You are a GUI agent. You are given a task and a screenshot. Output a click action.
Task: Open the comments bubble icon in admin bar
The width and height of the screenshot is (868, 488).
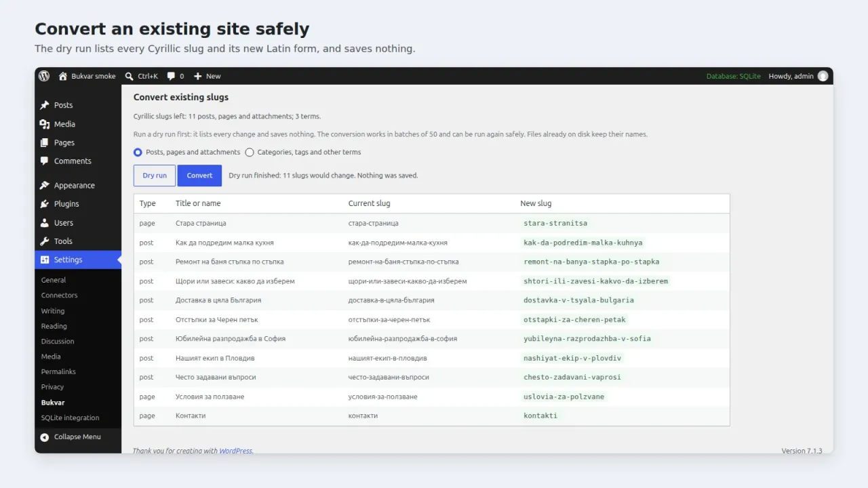171,76
